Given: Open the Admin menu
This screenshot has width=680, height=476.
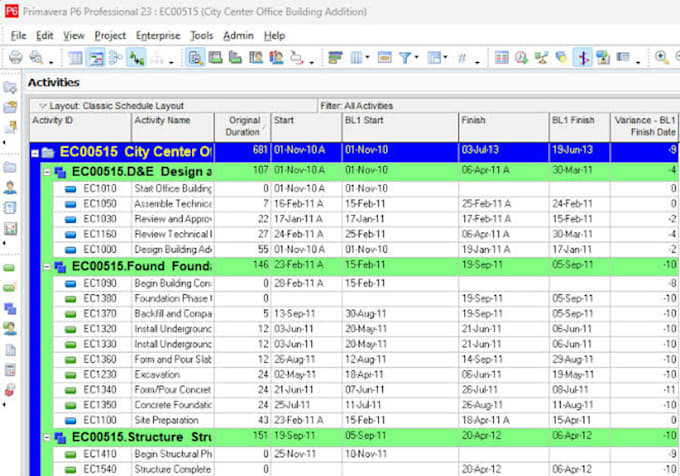Looking at the screenshot, I should coord(238,36).
